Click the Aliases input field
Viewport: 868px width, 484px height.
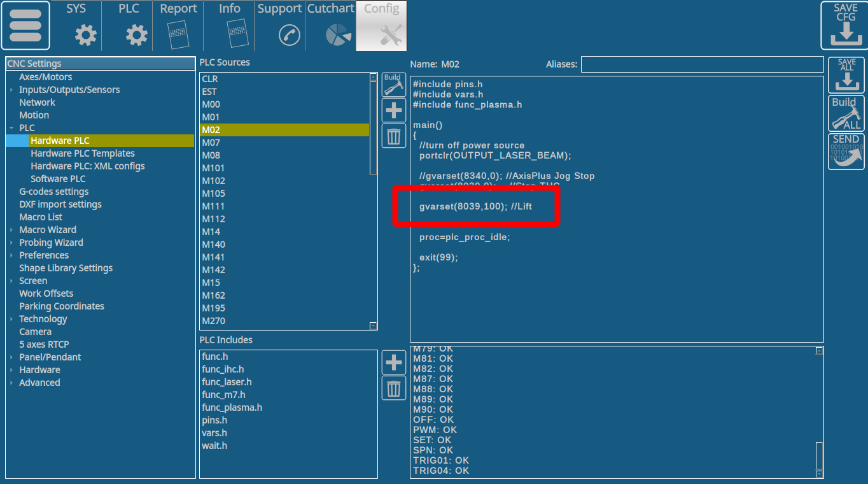pos(702,64)
